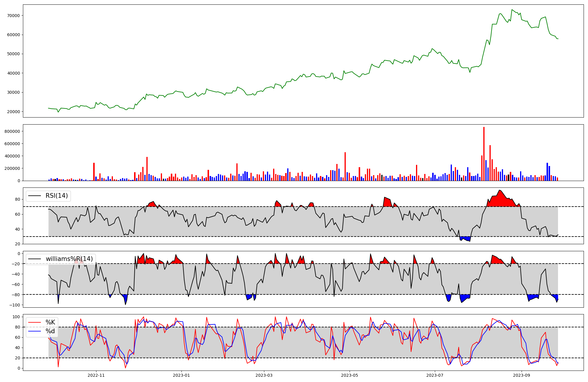Image resolution: width=588 pixels, height=382 pixels.
Task: Click the 2023-01 date tick label
Action: (181, 375)
